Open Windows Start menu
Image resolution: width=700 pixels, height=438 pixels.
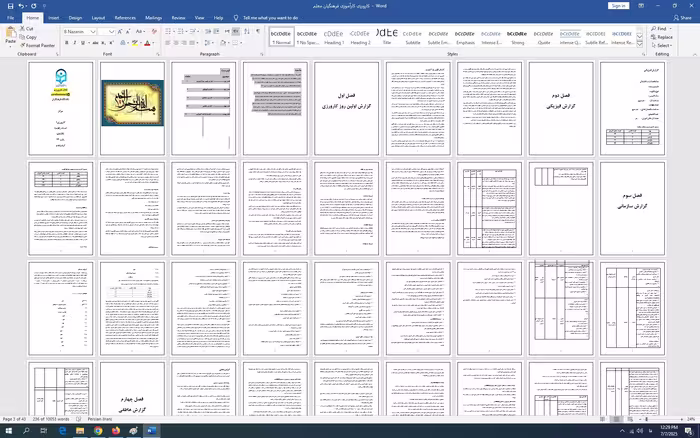coord(8,431)
